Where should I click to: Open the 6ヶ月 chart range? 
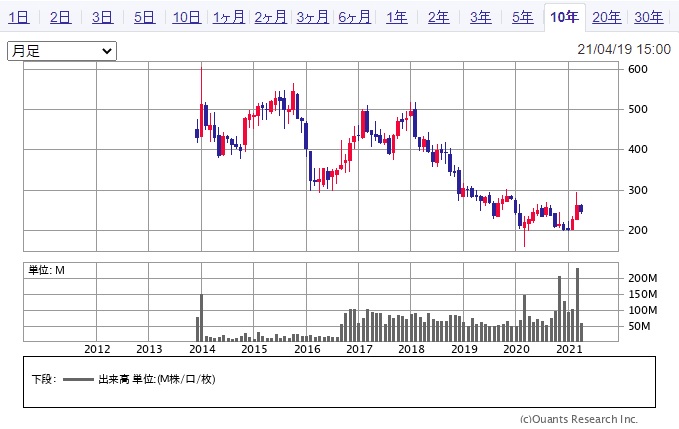355,17
